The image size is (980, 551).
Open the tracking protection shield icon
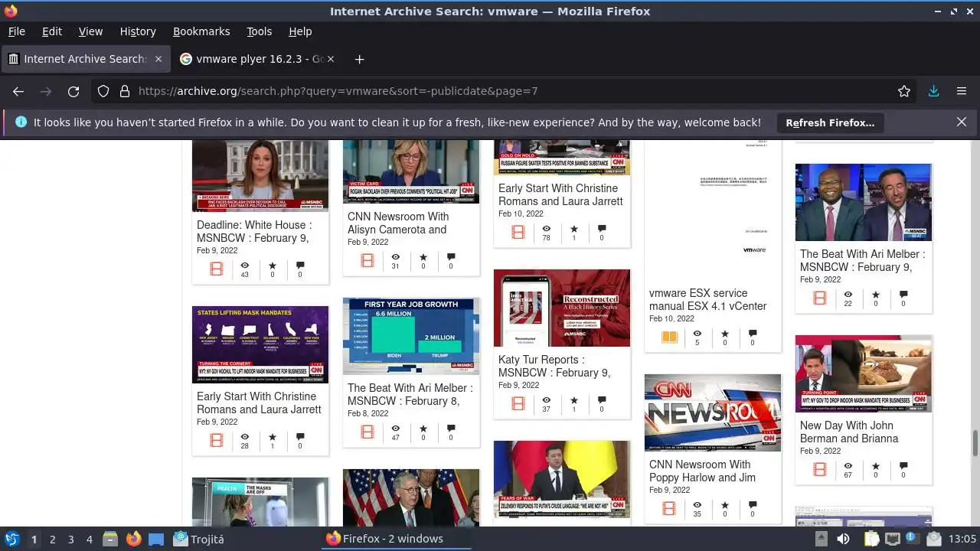103,91
